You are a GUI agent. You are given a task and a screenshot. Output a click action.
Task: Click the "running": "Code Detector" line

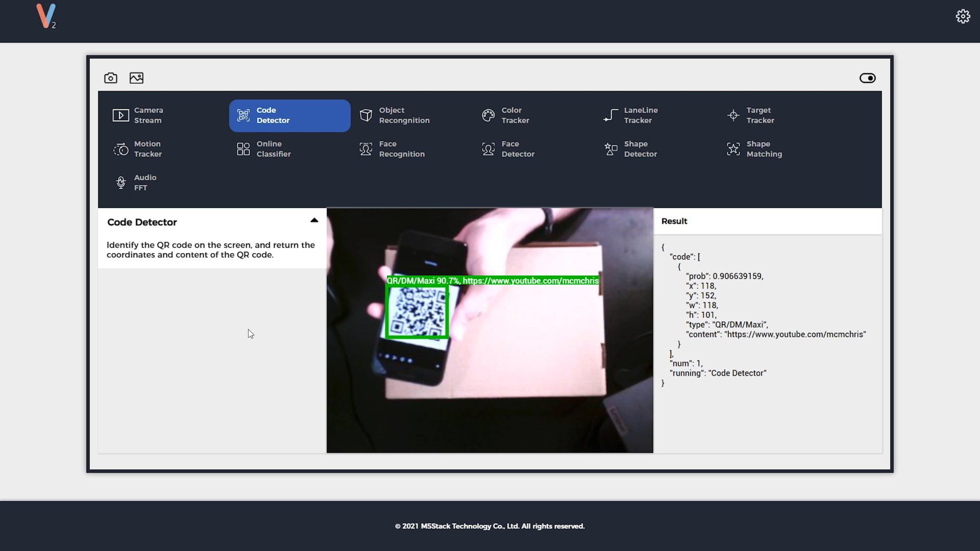tap(718, 373)
